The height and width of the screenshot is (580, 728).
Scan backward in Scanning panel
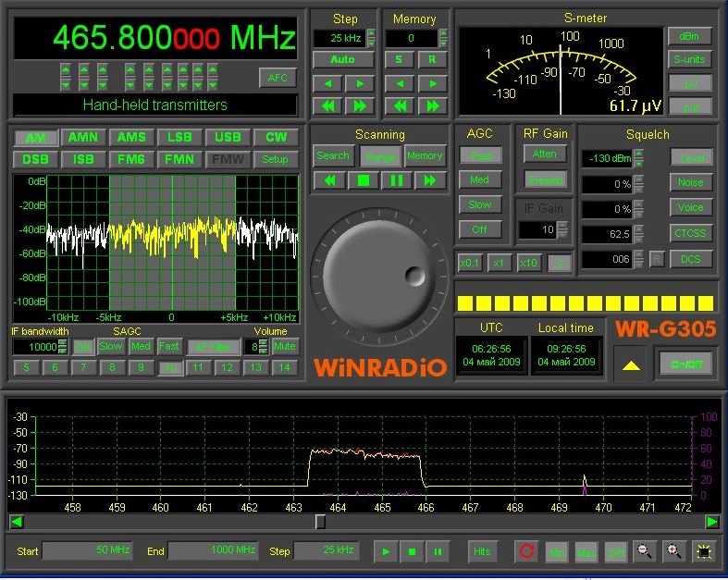pos(329,180)
